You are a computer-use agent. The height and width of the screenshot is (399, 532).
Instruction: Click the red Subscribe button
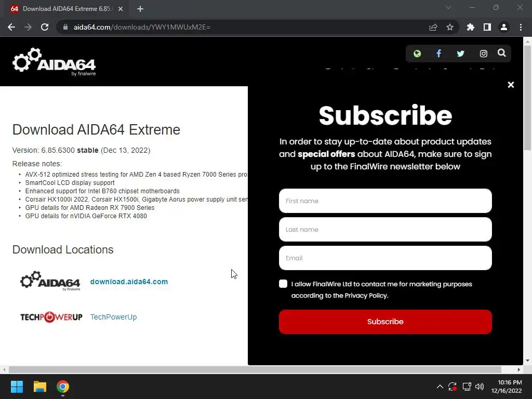point(385,322)
